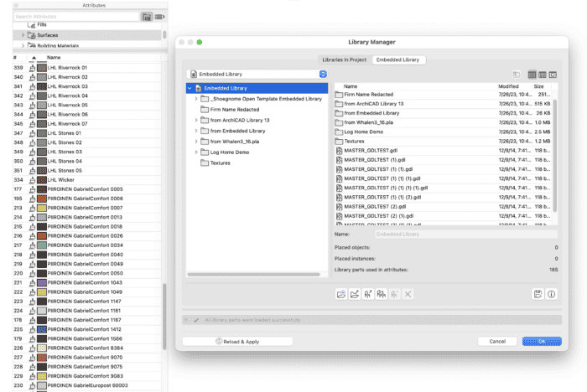The image size is (587, 392).
Task: Click the first add library folder icon
Action: pyautogui.click(x=341, y=294)
